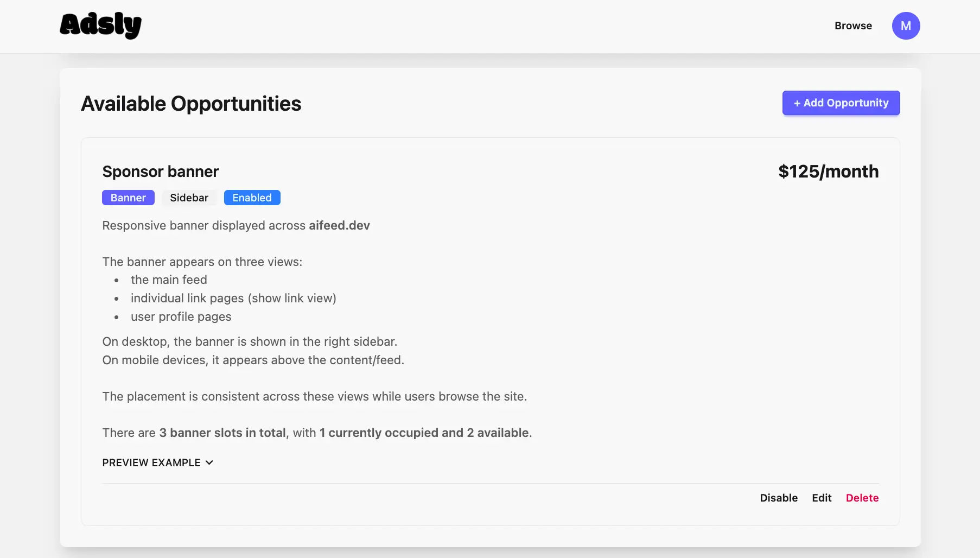The width and height of the screenshot is (980, 558).
Task: Disable the Sponsor banner opportunity
Action: click(778, 498)
